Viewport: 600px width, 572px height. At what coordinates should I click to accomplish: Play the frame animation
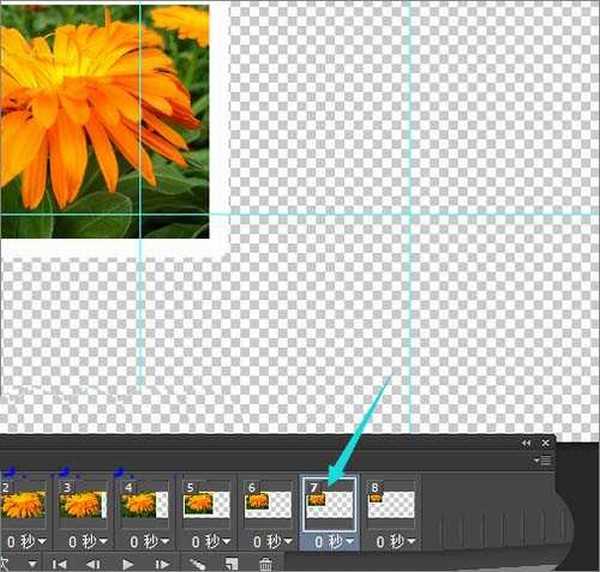[127, 565]
